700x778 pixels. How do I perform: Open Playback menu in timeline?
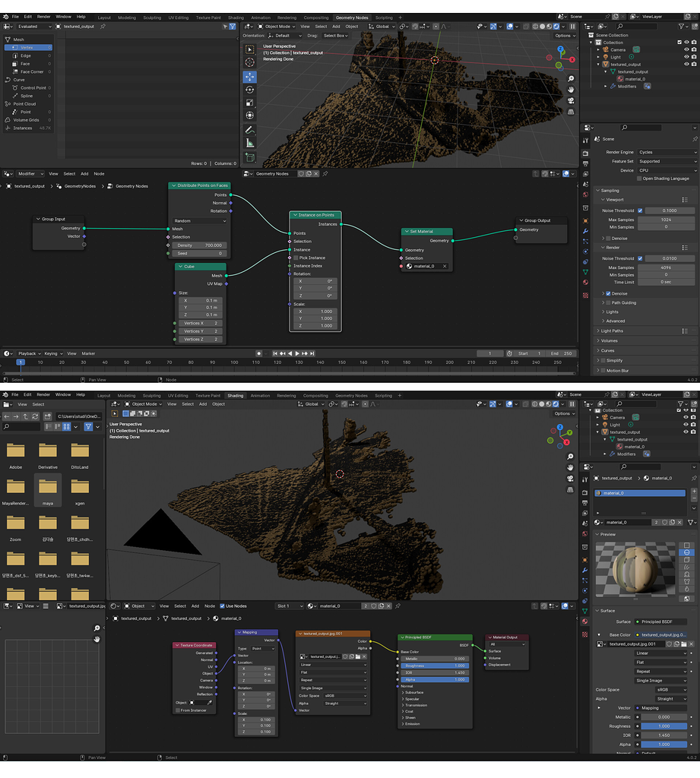coord(30,354)
